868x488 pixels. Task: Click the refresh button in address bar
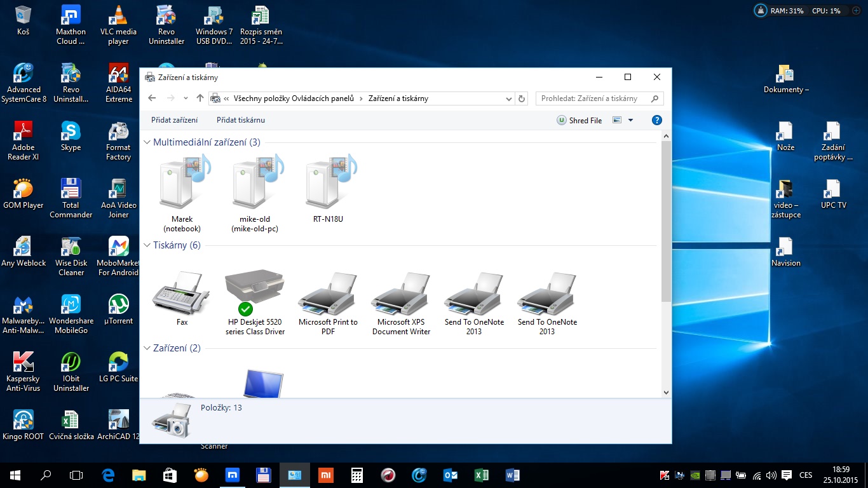(522, 98)
